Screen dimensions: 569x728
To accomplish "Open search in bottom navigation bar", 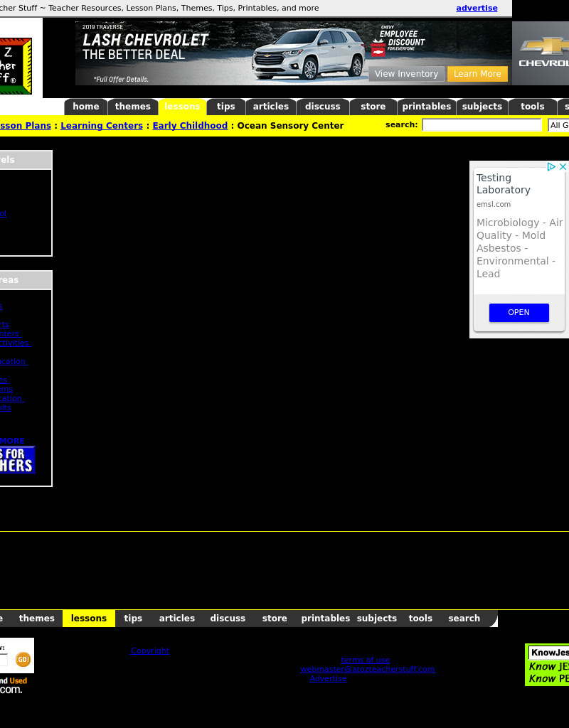I will (x=464, y=619).
